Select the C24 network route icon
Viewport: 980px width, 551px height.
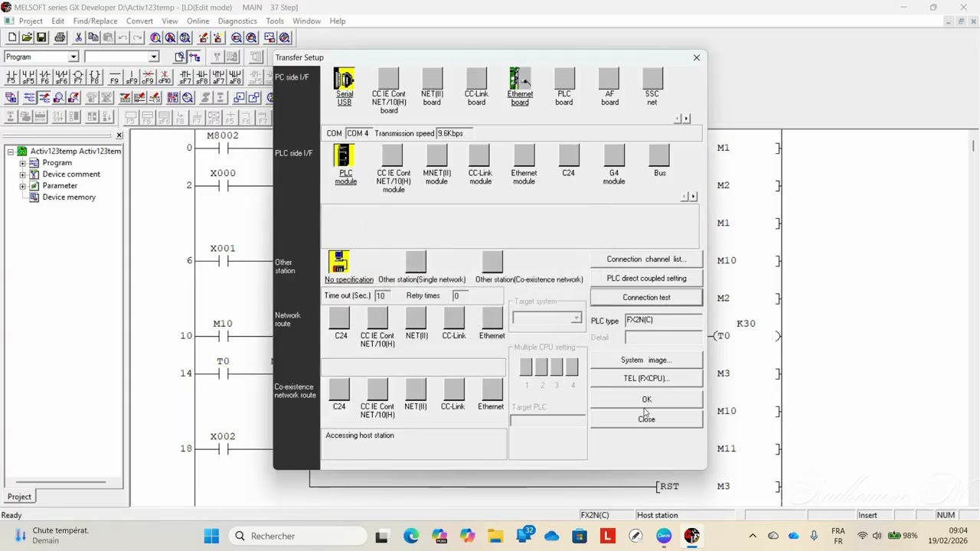tap(339, 318)
